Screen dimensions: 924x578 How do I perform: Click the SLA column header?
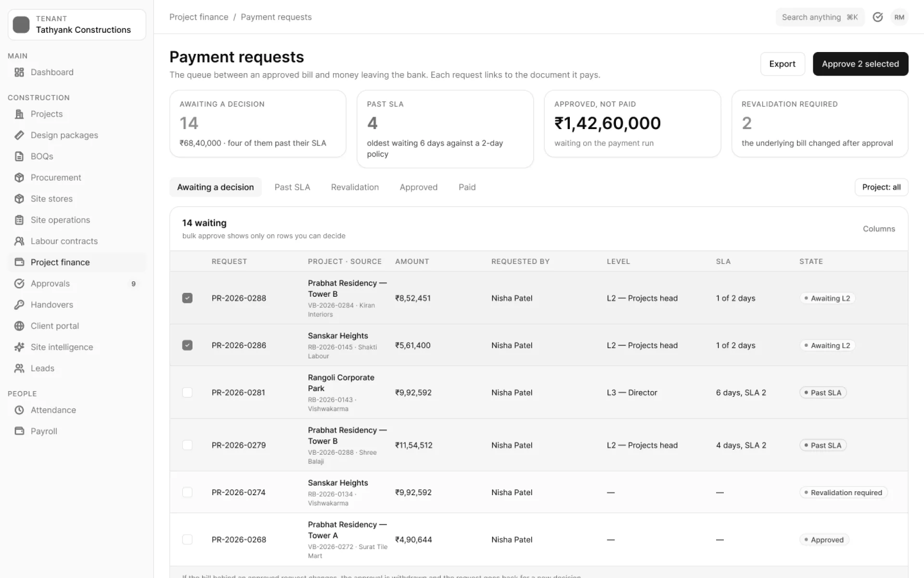(723, 262)
